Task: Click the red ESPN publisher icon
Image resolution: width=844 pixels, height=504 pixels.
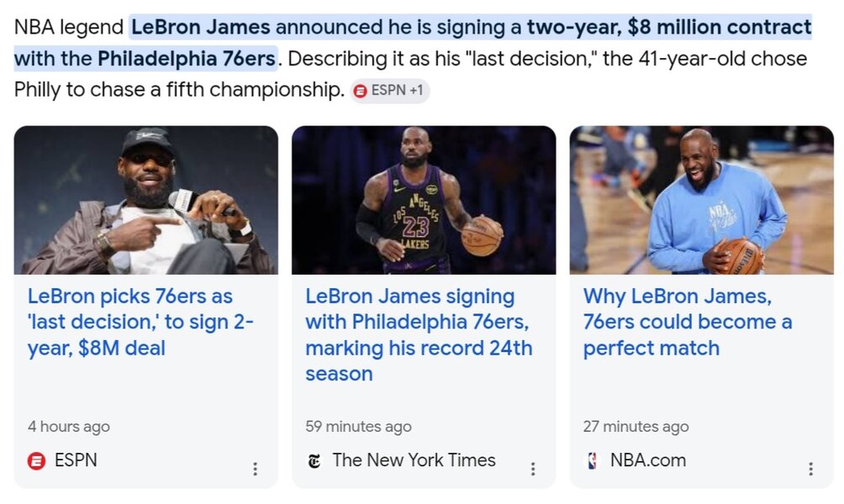Action: (x=37, y=461)
